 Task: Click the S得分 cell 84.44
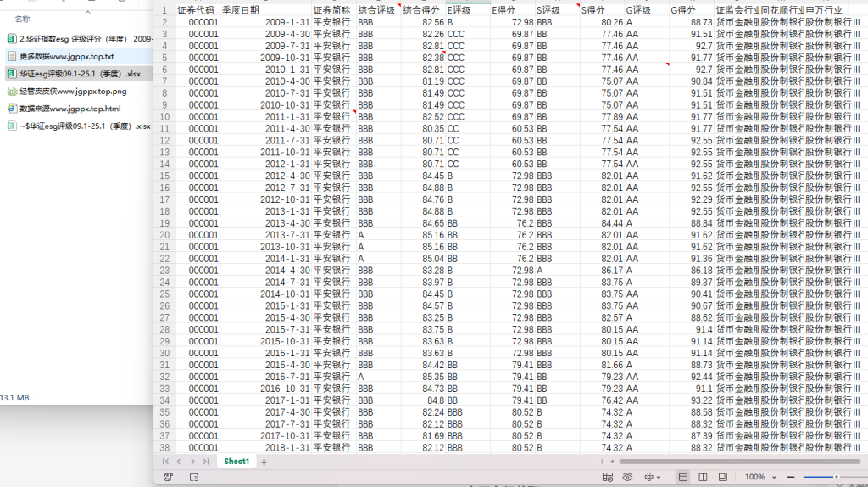(x=602, y=223)
